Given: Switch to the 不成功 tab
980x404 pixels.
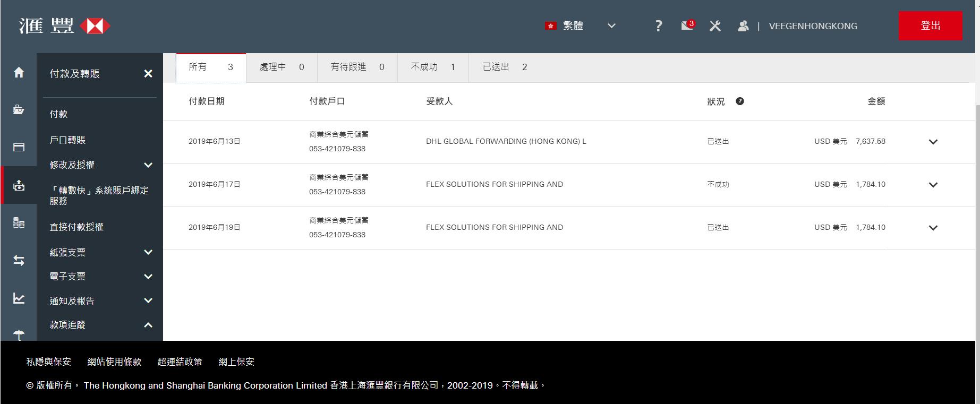Looking at the screenshot, I should pos(433,67).
